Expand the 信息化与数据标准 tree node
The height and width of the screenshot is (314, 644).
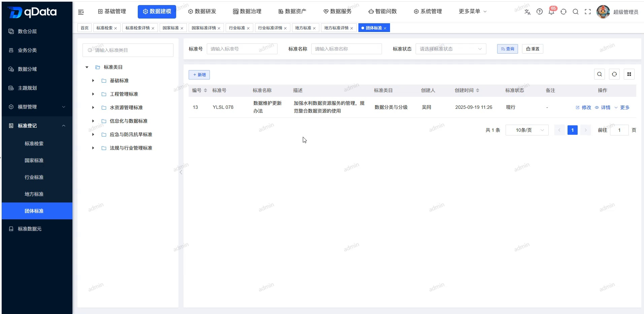(x=93, y=121)
